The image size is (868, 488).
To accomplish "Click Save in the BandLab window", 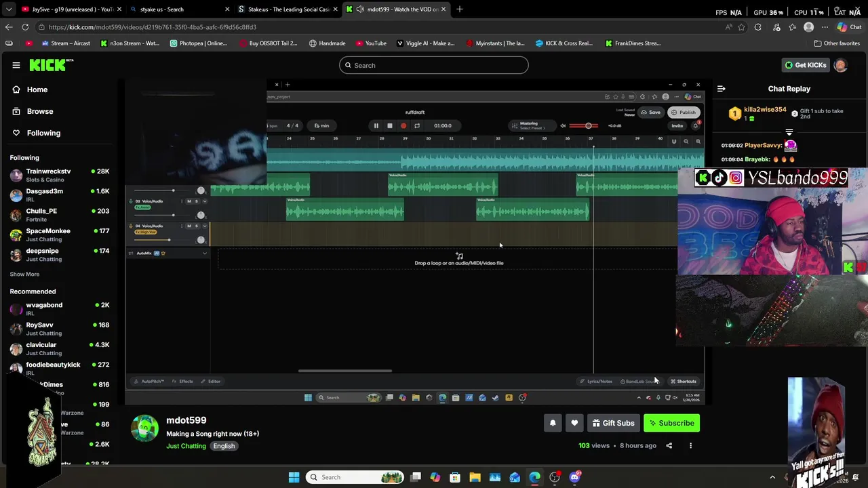I will pos(650,113).
